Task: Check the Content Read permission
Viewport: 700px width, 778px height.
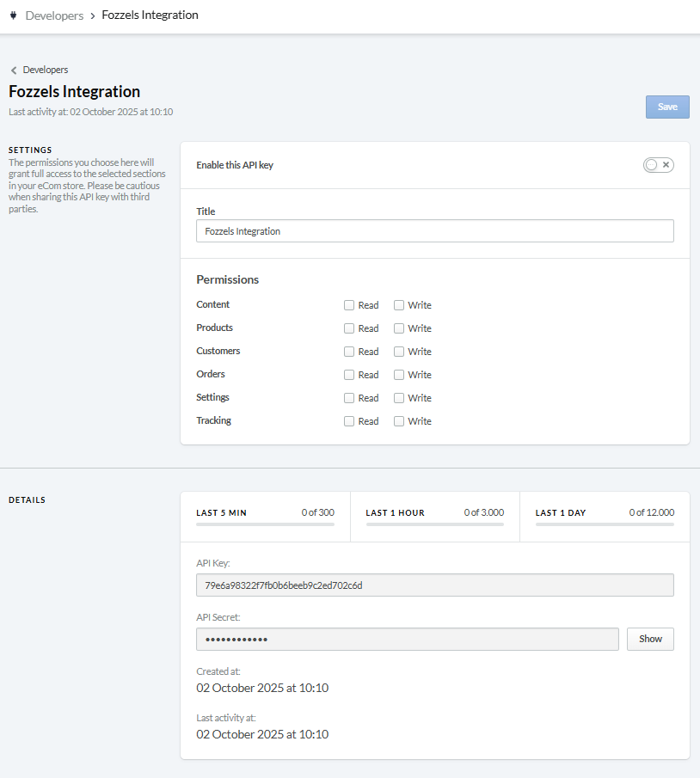Action: click(x=349, y=305)
